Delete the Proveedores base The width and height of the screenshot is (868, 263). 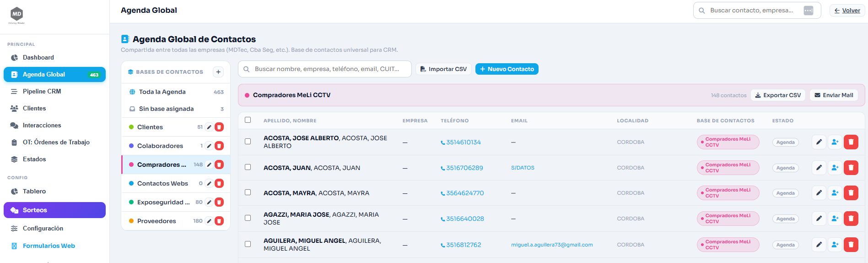(x=219, y=221)
